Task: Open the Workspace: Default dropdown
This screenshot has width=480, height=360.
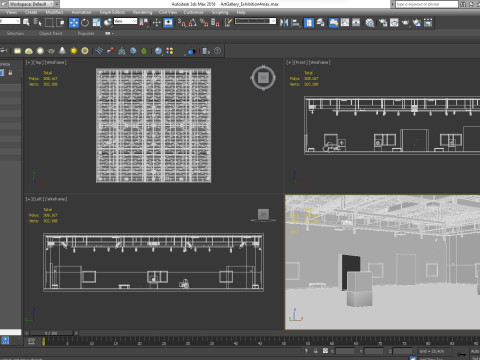Action: pos(32,4)
